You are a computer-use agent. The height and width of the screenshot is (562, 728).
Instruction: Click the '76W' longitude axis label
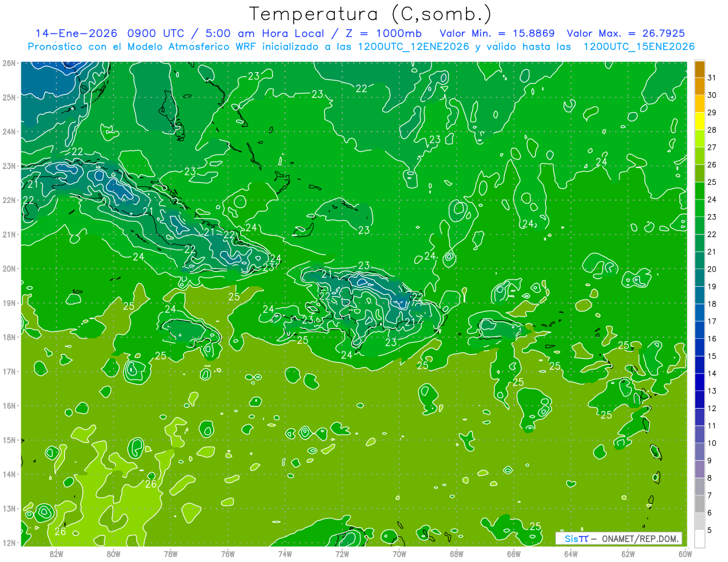point(227,554)
